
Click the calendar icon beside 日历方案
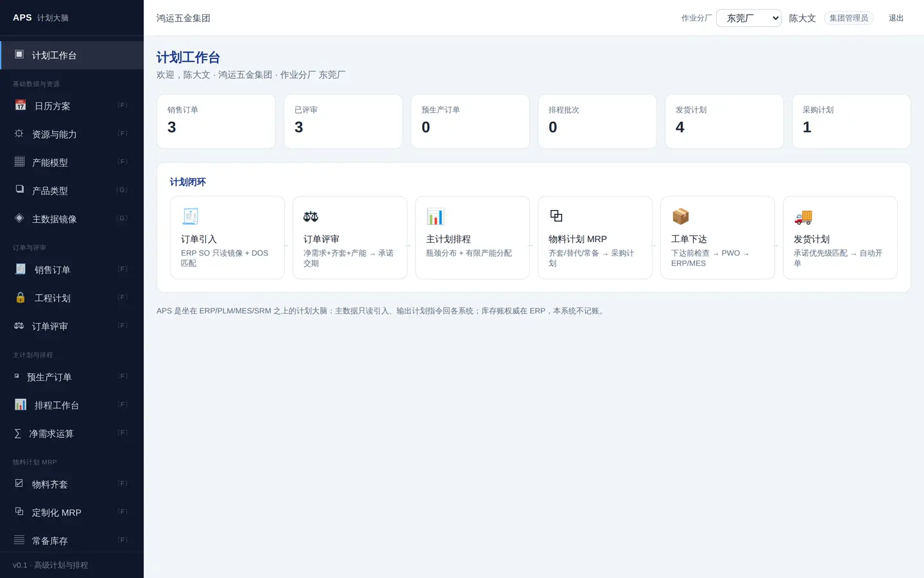(x=21, y=105)
